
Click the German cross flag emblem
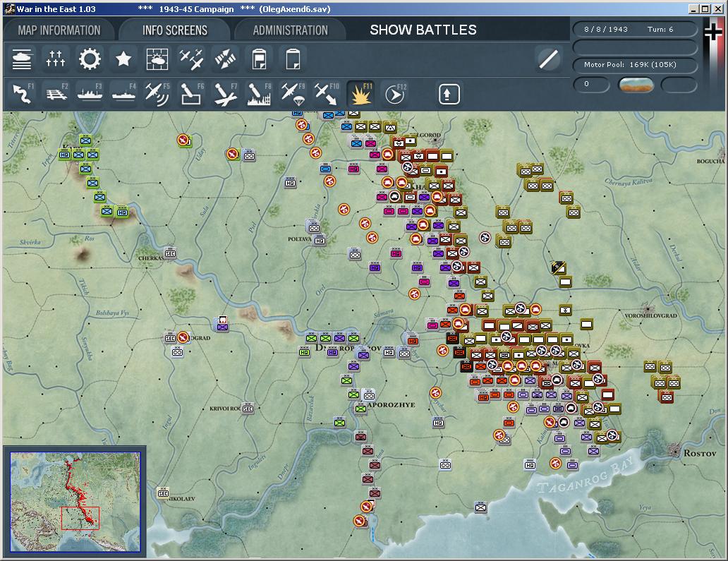click(x=713, y=32)
